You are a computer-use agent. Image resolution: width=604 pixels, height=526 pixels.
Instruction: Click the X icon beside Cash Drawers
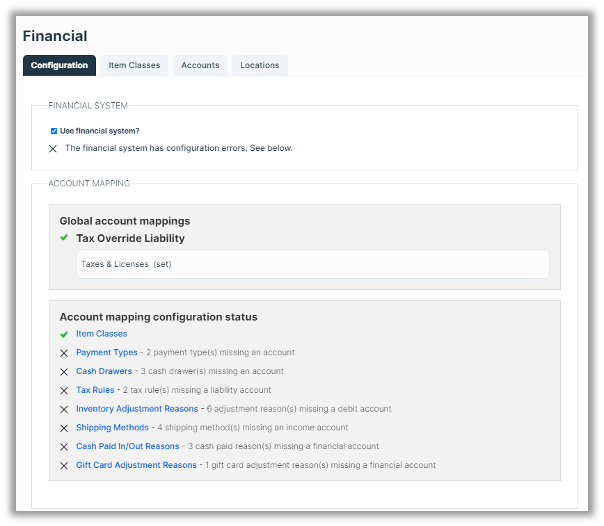(64, 371)
